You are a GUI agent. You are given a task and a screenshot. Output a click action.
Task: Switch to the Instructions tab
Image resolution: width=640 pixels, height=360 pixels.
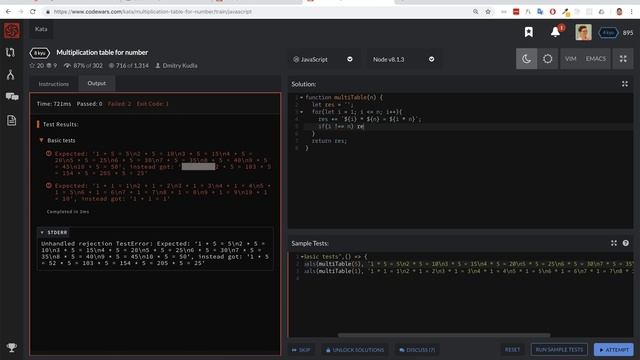(53, 84)
